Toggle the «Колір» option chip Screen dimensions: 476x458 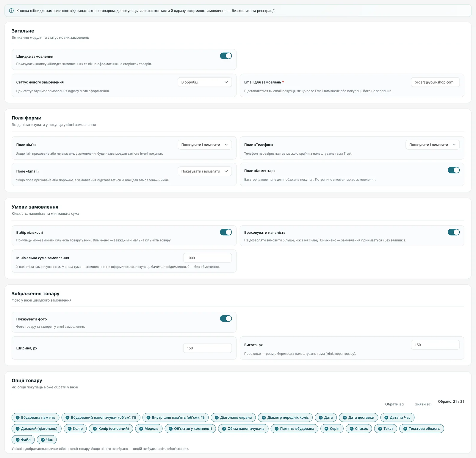75,429
